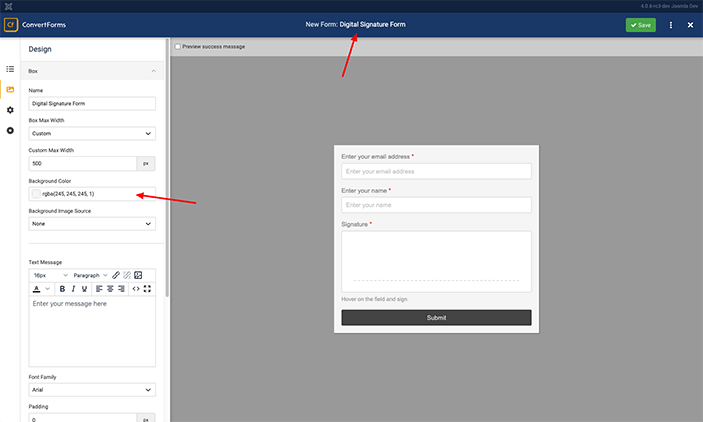Click the Submit button in preview
The image size is (703, 422).
pos(436,317)
